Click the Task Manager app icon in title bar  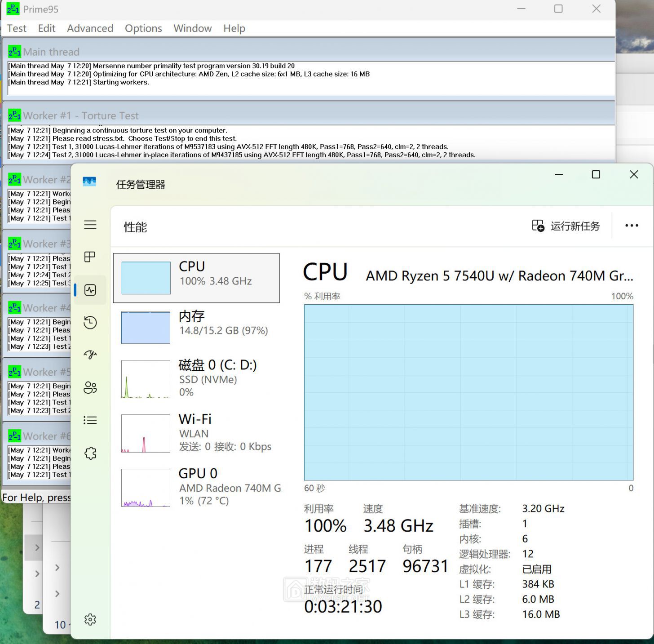pyautogui.click(x=89, y=182)
